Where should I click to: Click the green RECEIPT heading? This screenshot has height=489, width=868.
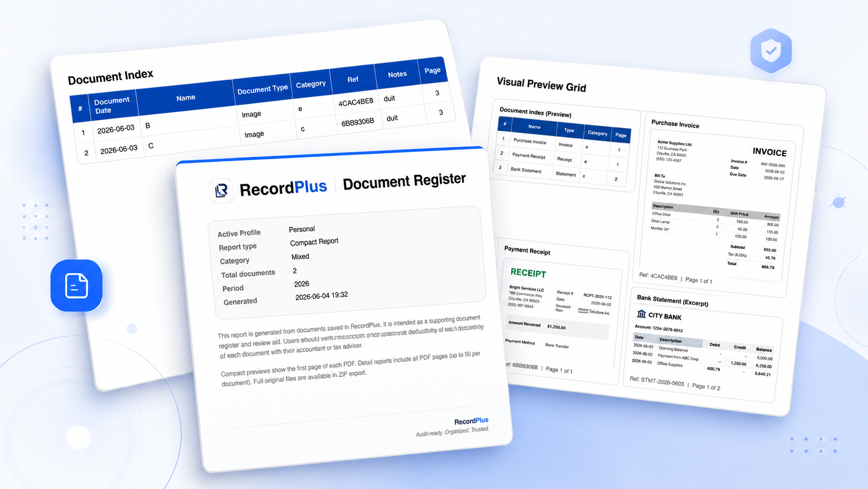click(x=528, y=273)
